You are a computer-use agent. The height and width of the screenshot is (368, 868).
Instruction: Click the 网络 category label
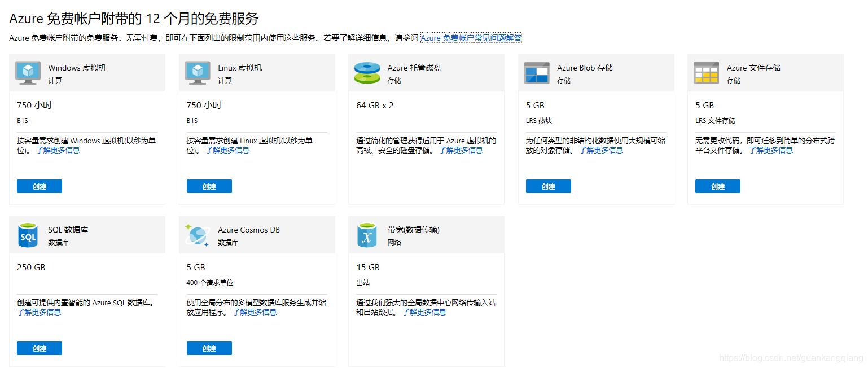pos(394,242)
